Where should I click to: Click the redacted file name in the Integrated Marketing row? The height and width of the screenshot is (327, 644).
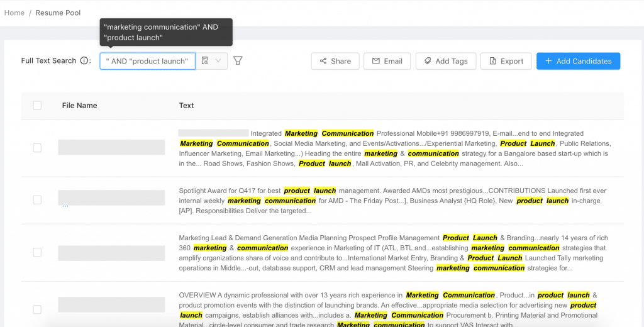111,147
